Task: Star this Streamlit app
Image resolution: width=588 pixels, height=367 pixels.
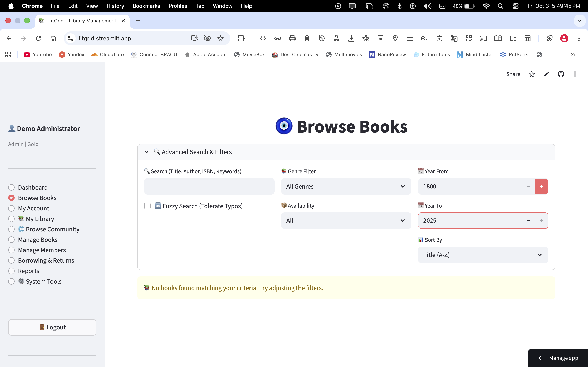Action: pos(531,74)
